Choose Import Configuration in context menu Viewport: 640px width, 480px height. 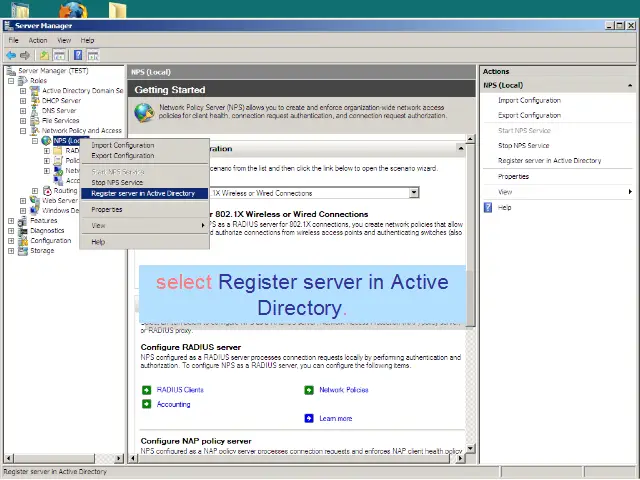point(145,145)
